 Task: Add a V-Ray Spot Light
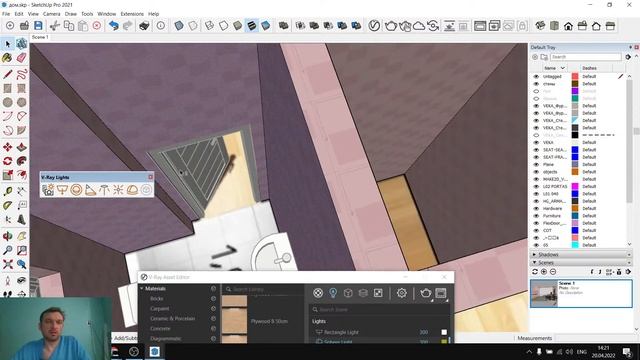point(90,190)
